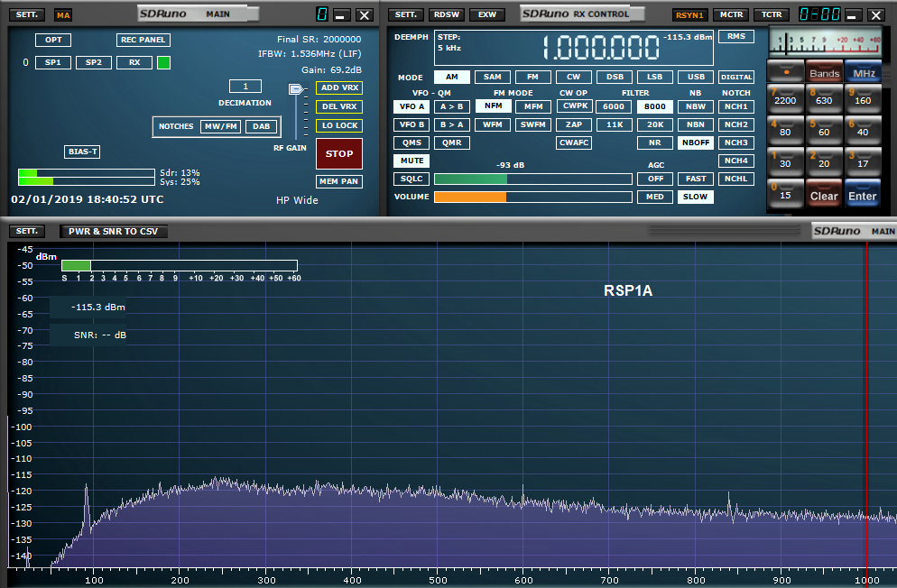
Task: Click the MA button in Main panel
Action: (63, 14)
